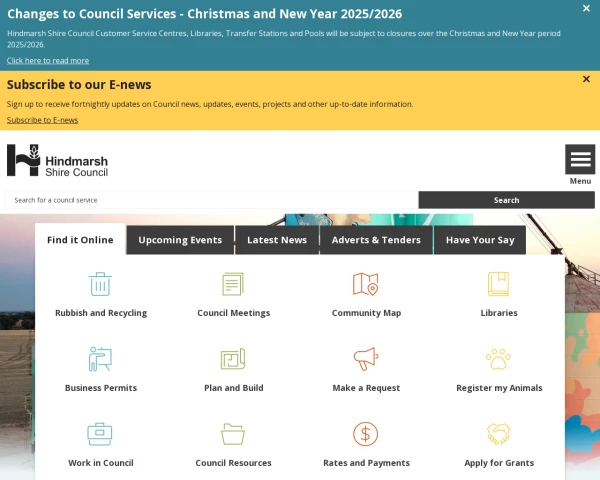Viewport: 600px width, 480px height.
Task: Open the Community Map icon
Action: tap(366, 284)
